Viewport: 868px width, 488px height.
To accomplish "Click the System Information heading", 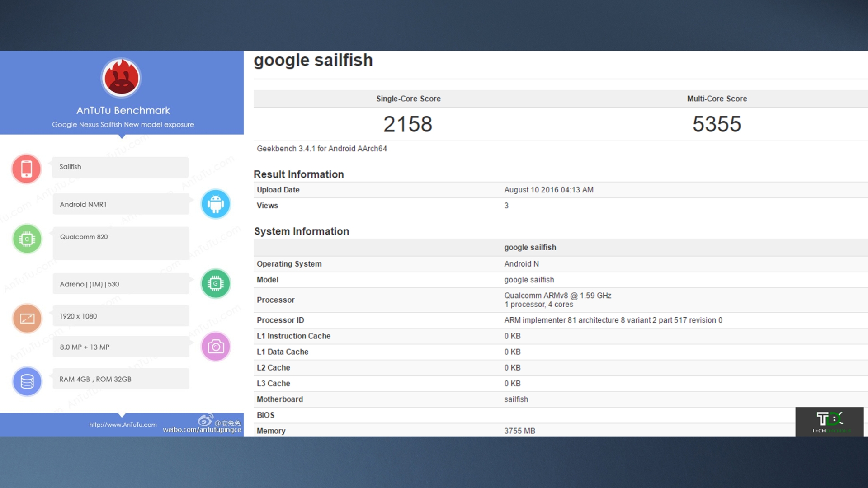I will [302, 231].
